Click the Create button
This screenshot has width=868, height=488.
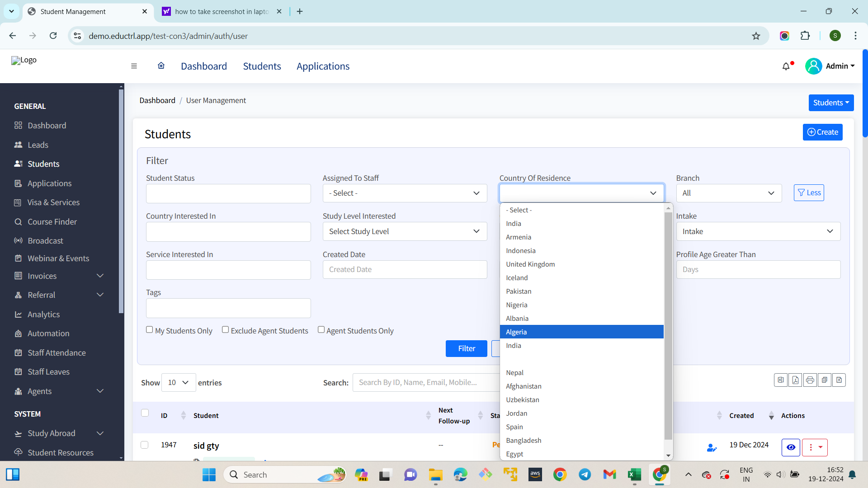point(822,132)
